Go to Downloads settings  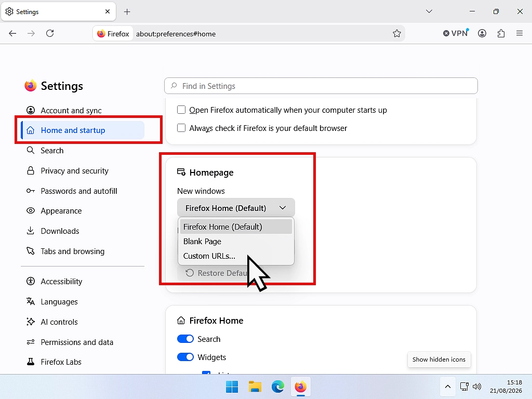coord(83,231)
